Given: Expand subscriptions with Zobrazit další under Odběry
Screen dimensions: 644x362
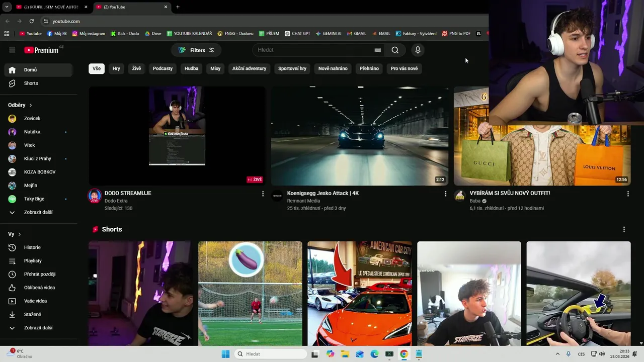Looking at the screenshot, I should pos(39,212).
